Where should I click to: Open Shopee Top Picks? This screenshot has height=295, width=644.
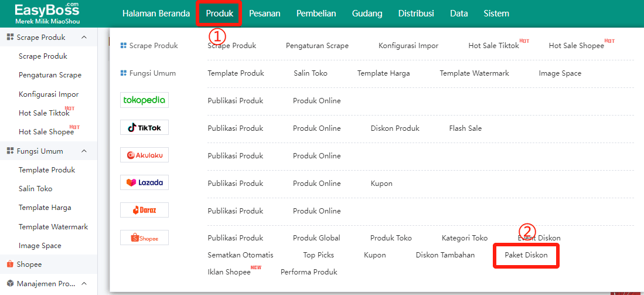318,255
